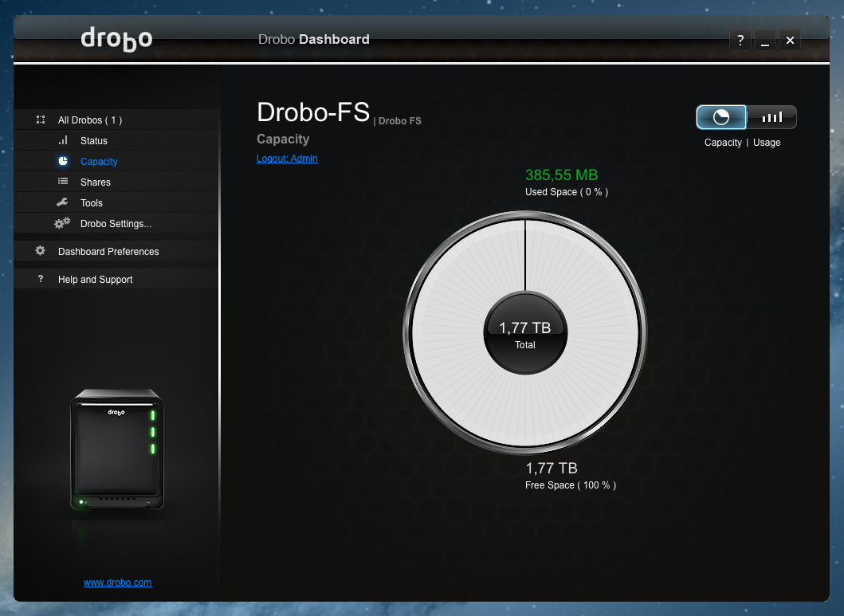844x616 pixels.
Task: Open the Capacity menu item
Action: (117, 162)
